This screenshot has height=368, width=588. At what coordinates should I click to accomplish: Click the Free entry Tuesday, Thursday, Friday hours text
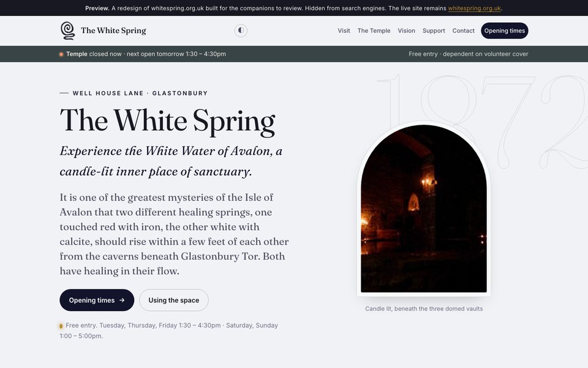pos(169,331)
